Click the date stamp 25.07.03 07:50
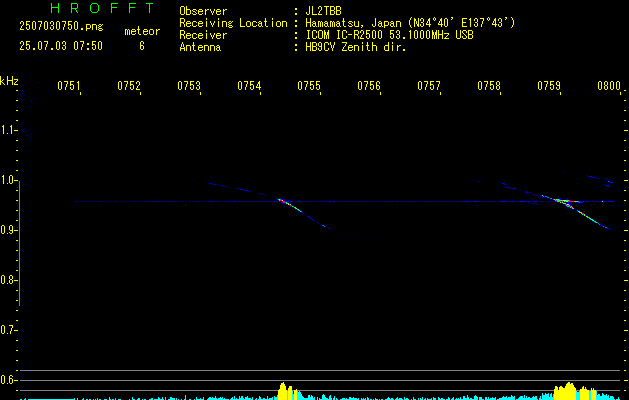 coord(61,46)
